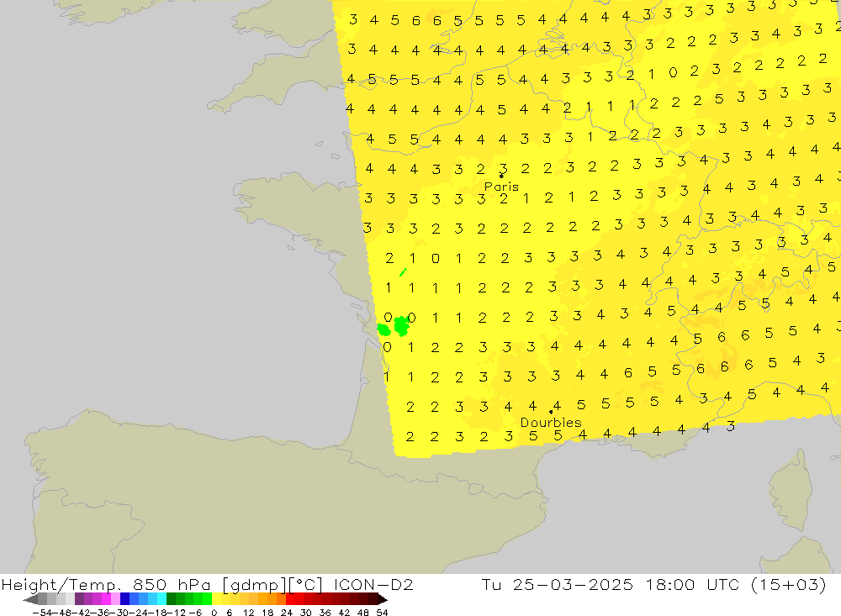Select the Dourbies location dot marker

coord(551,413)
